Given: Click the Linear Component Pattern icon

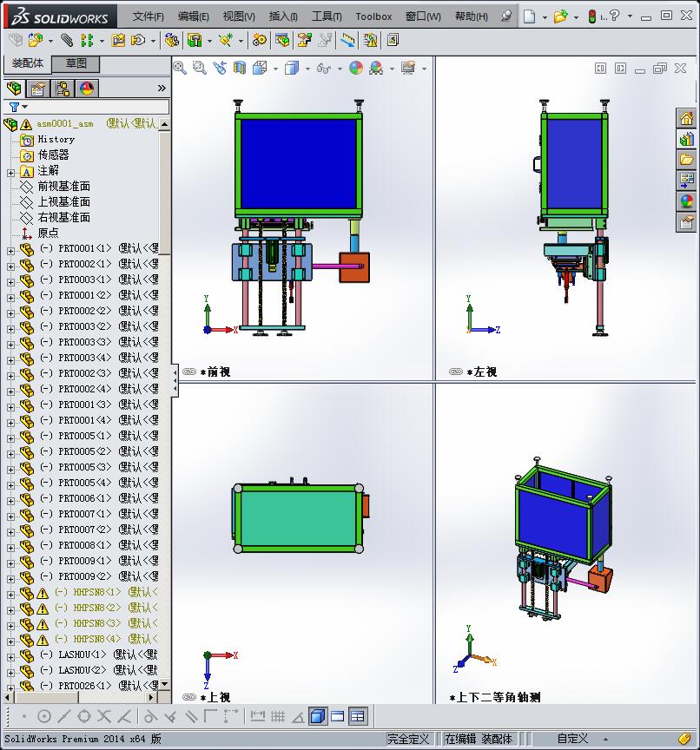Looking at the screenshot, I should (x=87, y=40).
